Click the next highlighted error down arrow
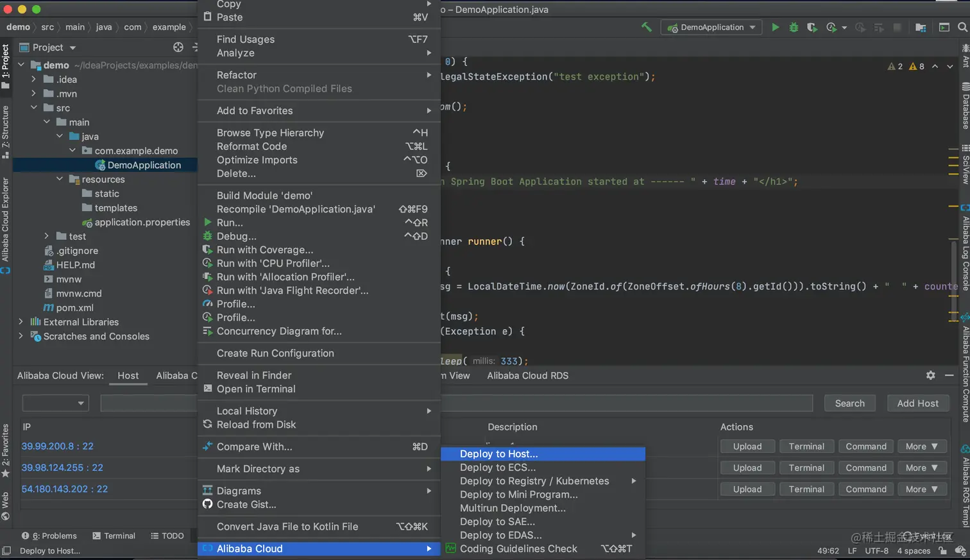 [950, 66]
